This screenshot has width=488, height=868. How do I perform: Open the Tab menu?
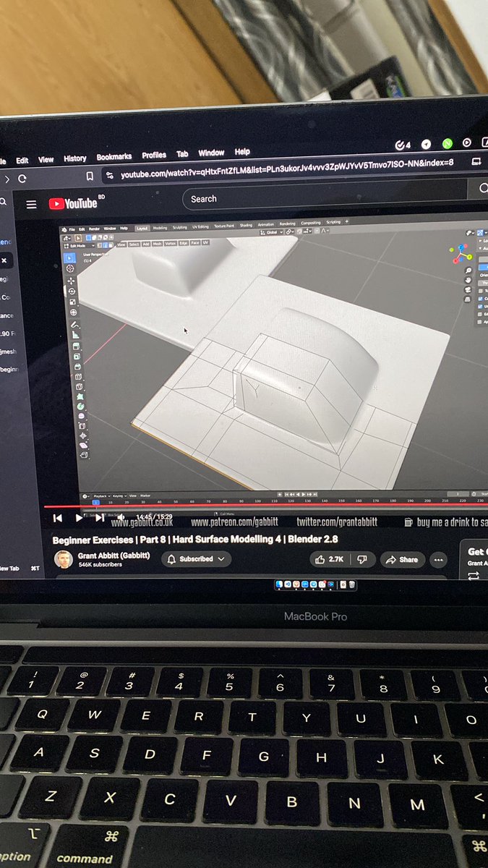point(182,153)
